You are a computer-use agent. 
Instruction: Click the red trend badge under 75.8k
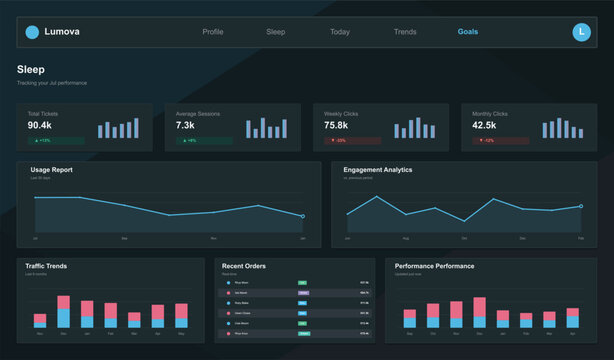click(x=352, y=140)
